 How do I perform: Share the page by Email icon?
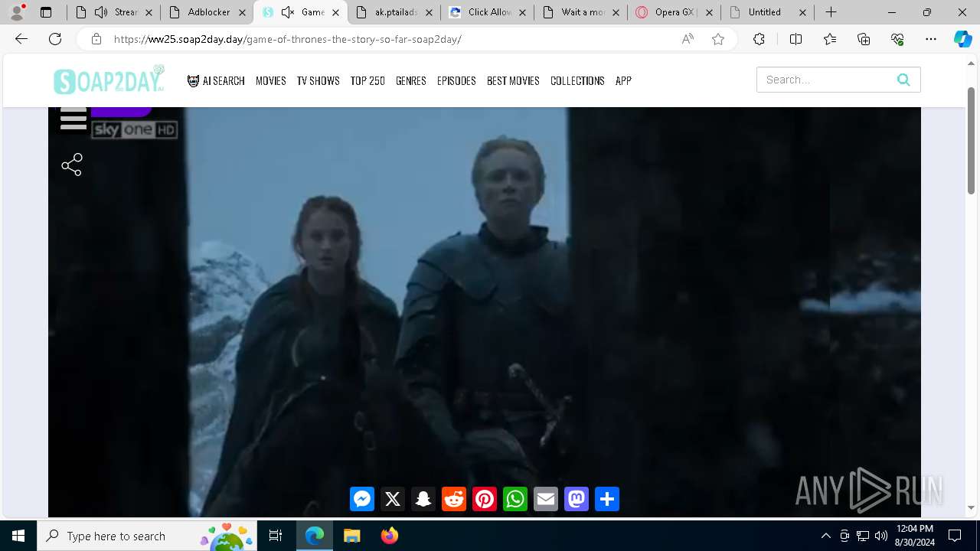pyautogui.click(x=546, y=499)
